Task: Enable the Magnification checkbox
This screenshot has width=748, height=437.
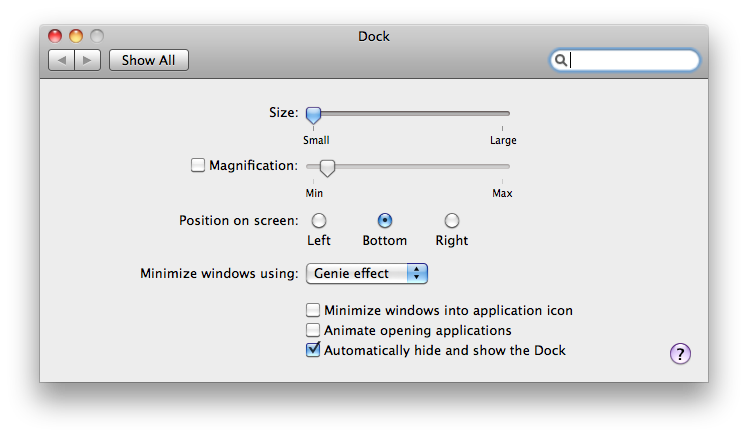Action: tap(197, 165)
